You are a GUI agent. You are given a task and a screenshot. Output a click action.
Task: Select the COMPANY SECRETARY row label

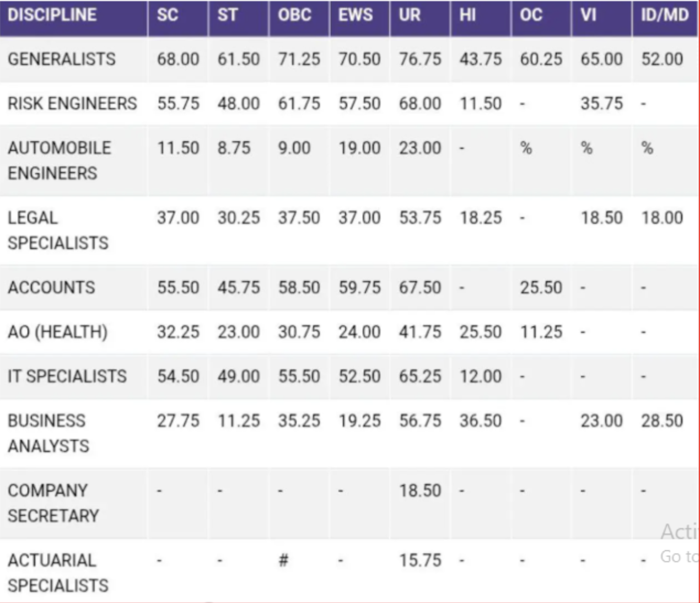53,503
